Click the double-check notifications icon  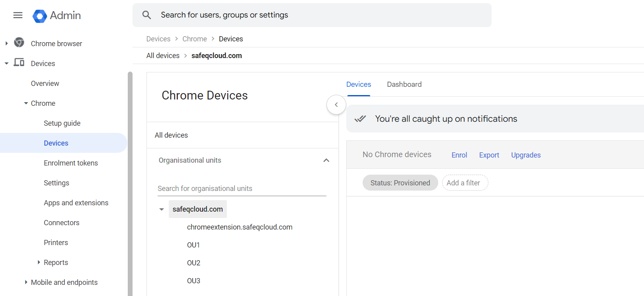coord(360,119)
